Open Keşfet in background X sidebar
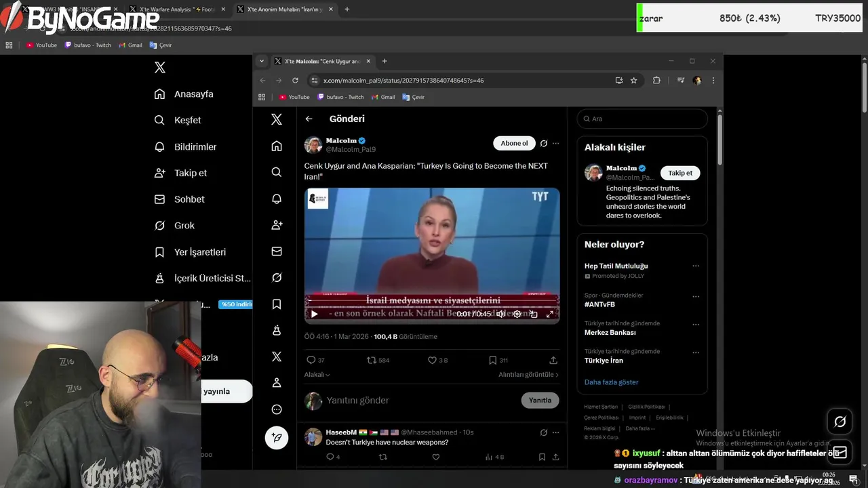Screen dimensions: 868x488 178,120
